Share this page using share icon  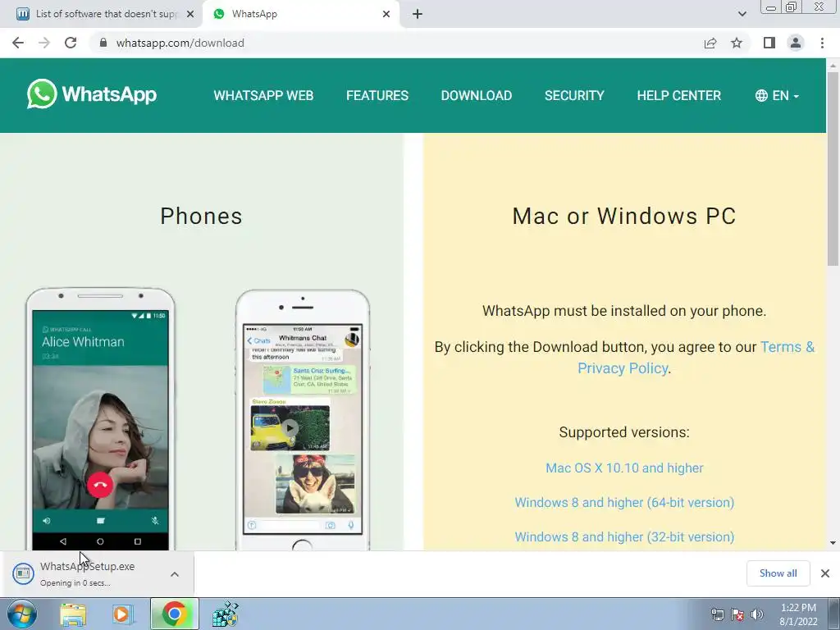(710, 43)
